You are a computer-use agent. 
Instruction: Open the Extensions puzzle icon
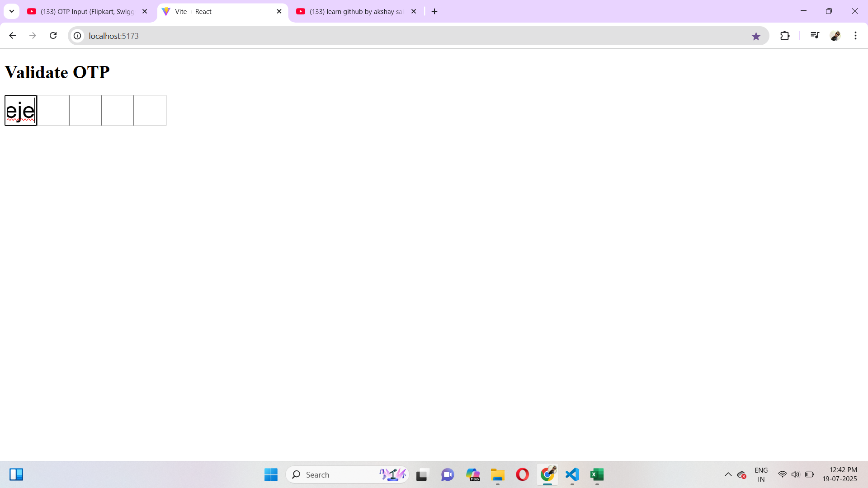pyautogui.click(x=785, y=36)
